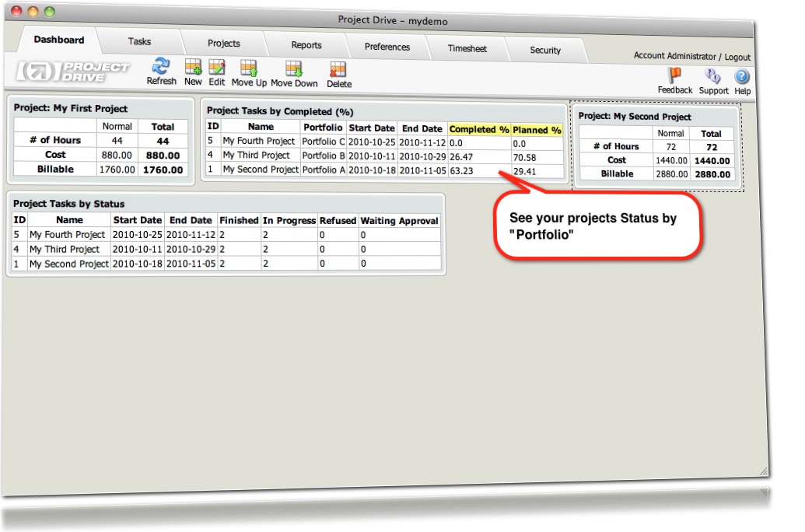Viewport: 805px width, 532px height.
Task: Click the window resize grip
Action: (763, 471)
